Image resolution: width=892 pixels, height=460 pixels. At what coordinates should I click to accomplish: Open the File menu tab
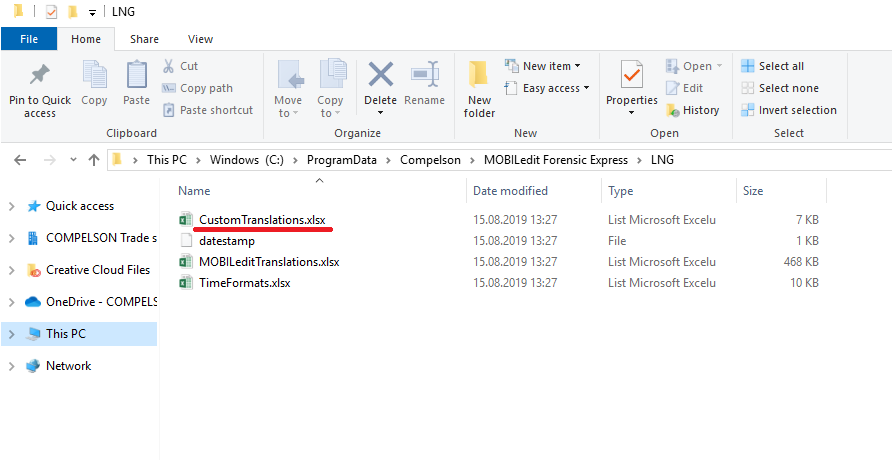coord(29,39)
